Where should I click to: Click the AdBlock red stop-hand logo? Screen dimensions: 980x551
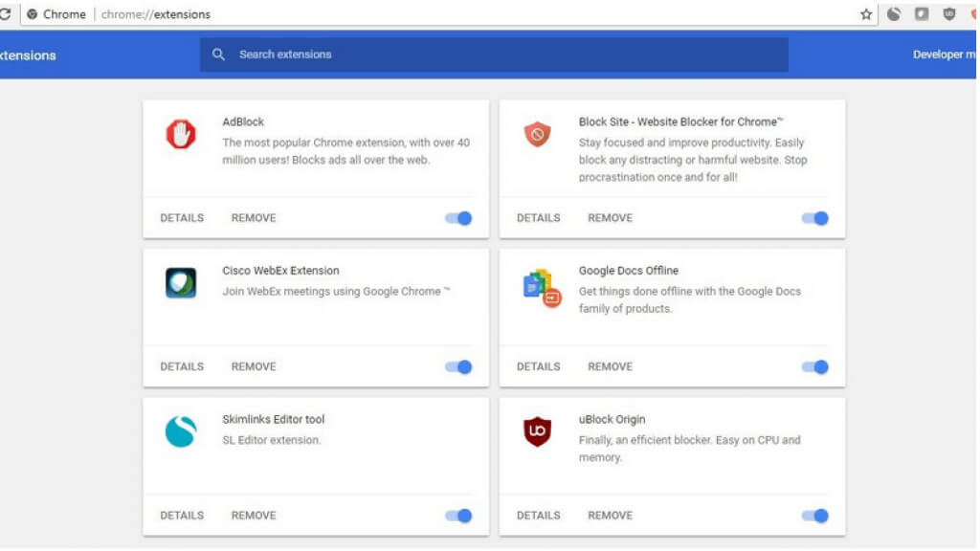(180, 135)
